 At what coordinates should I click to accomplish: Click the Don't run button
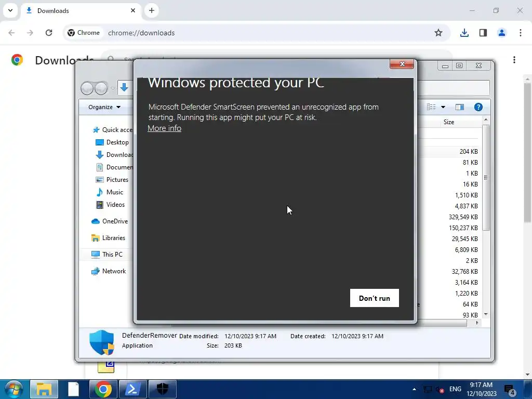click(x=374, y=298)
